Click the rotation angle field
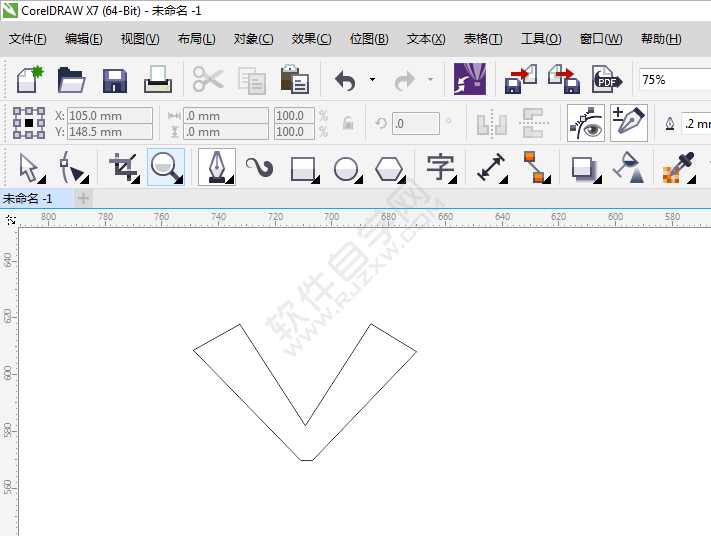Image resolution: width=711 pixels, height=536 pixels. tap(415, 123)
